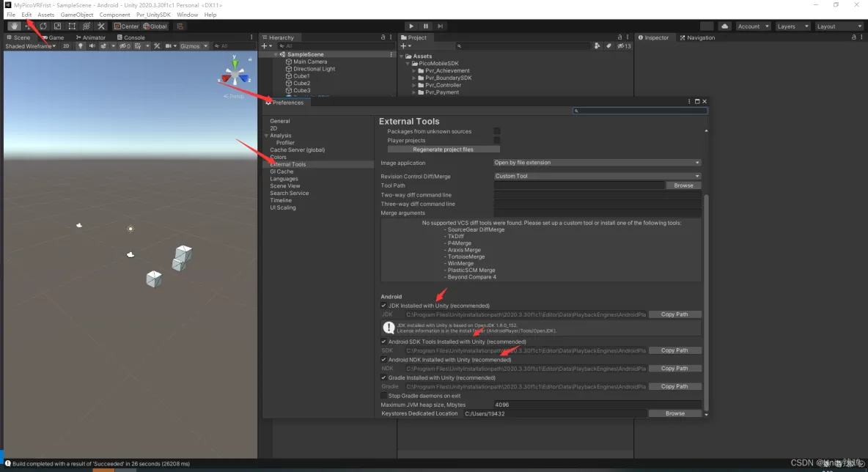Uncheck Android SDK Tools Installed with Unity

click(383, 342)
